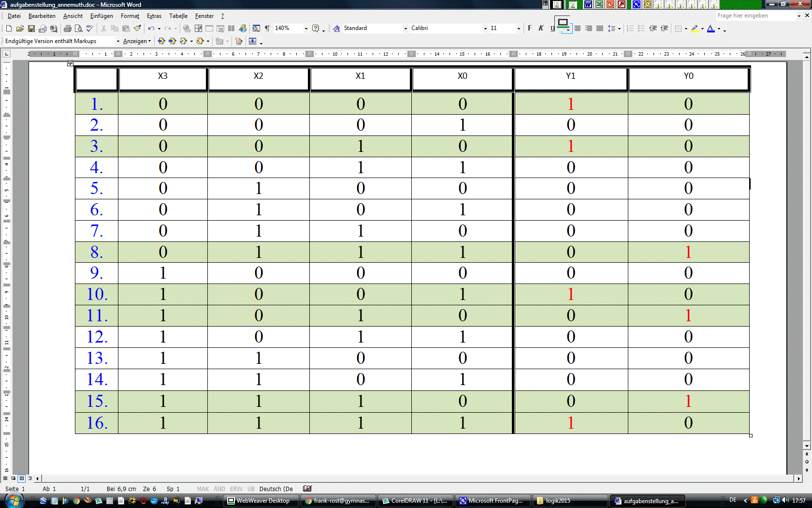
Task: Open the Einfügen menu
Action: coord(101,16)
